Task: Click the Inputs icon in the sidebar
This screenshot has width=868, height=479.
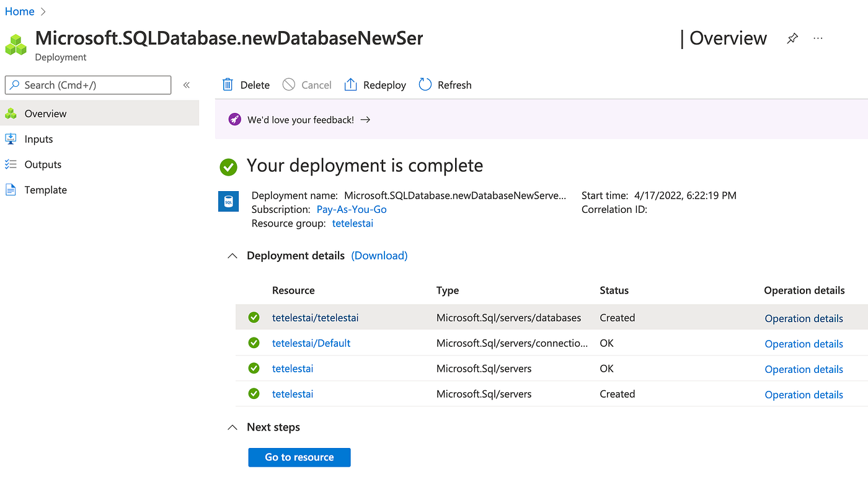Action: [11, 138]
